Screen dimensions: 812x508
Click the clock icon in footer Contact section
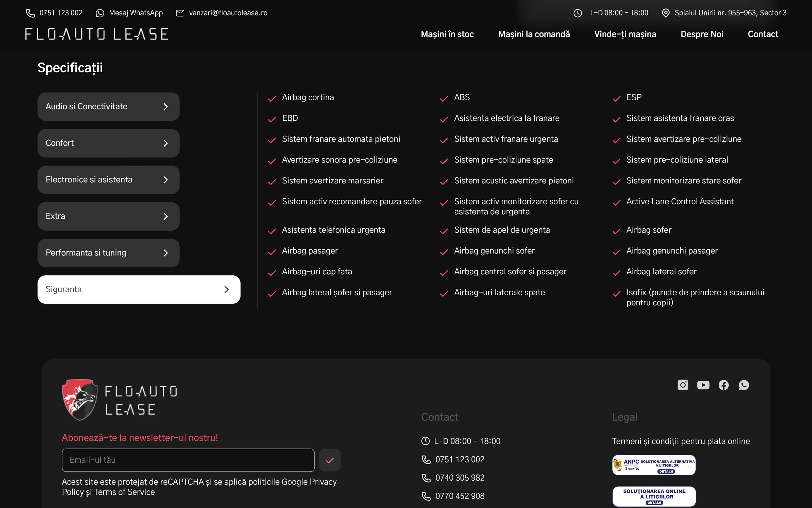426,441
